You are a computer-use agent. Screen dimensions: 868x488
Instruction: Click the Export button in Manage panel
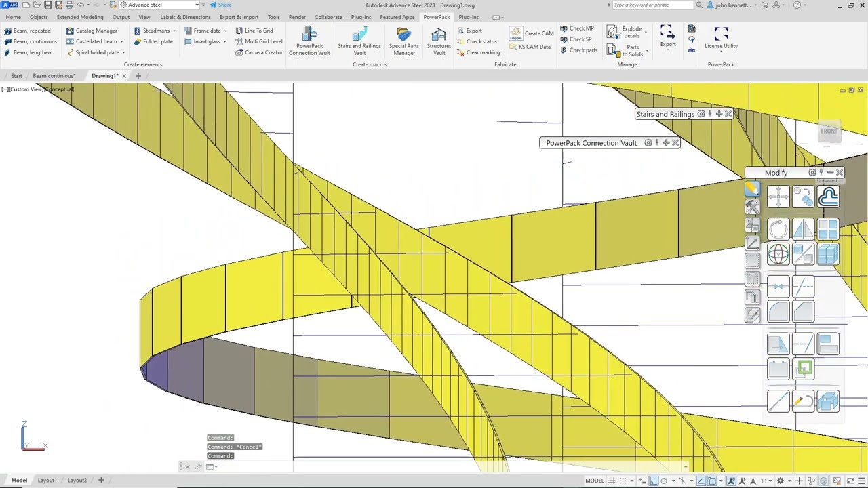(x=668, y=37)
